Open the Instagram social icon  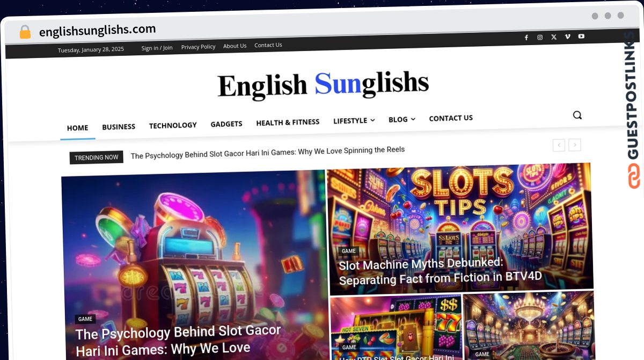(540, 37)
